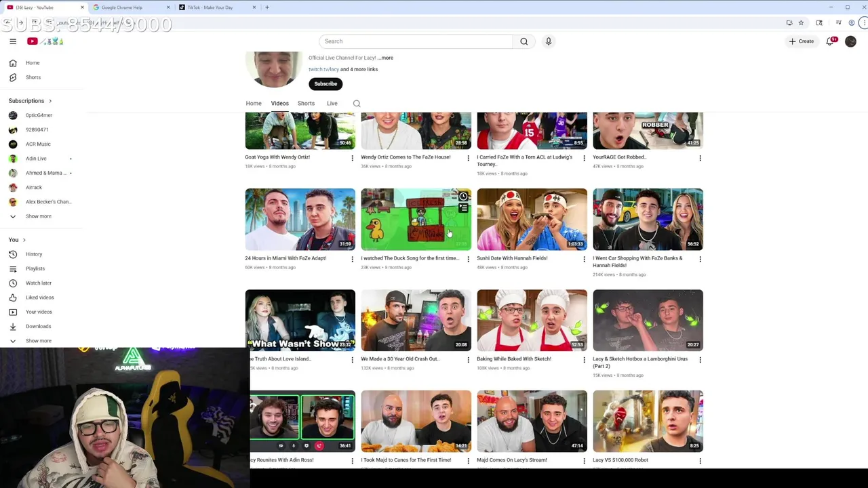Click the install app icon in address bar
The image size is (868, 488).
pos(789,23)
